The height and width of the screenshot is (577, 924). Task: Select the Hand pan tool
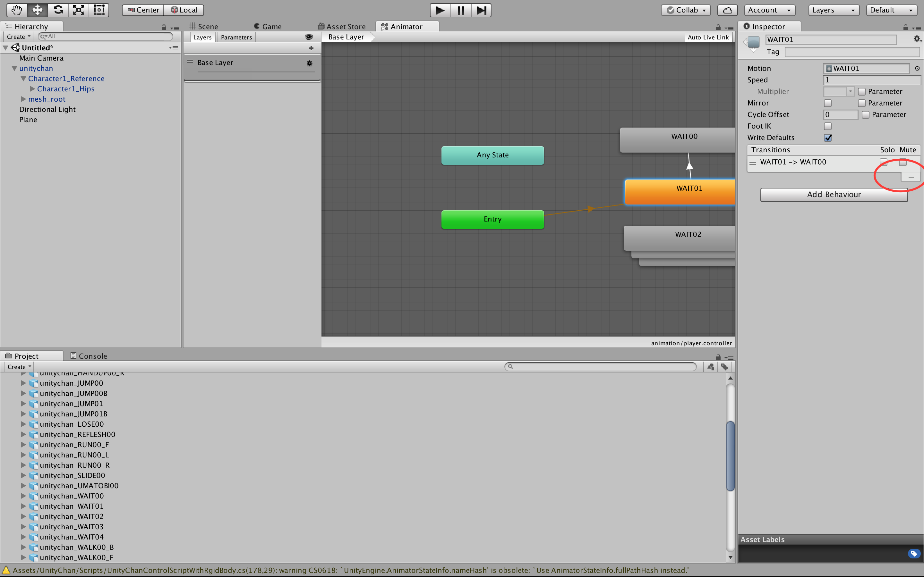[x=16, y=10]
